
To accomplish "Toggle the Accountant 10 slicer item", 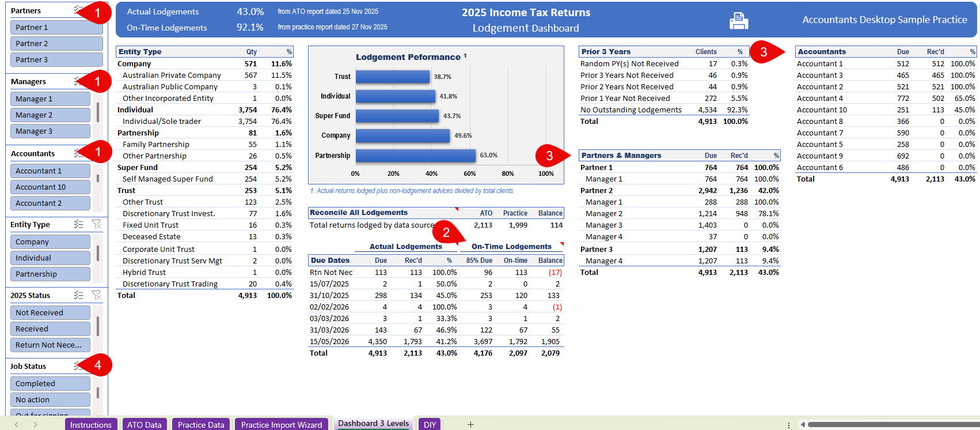I will pos(50,187).
